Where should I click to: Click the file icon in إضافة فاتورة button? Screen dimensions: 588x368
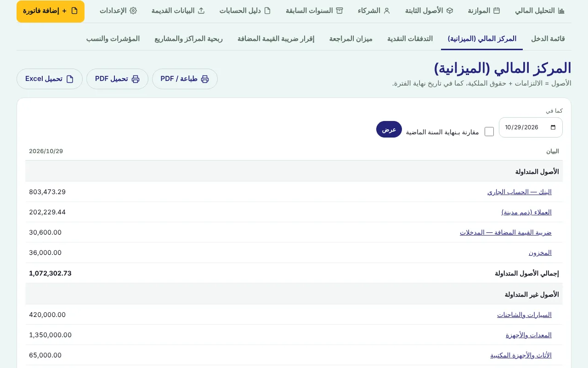[74, 11]
